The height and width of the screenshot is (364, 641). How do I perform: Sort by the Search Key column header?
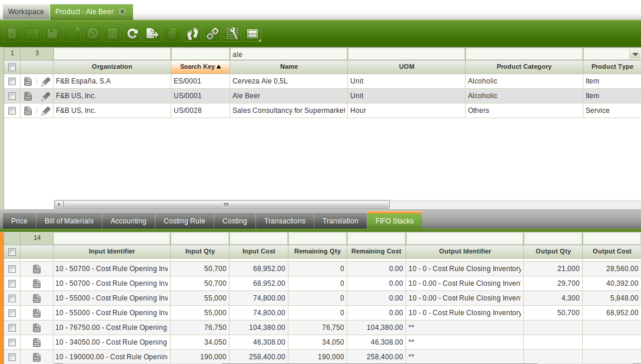click(200, 66)
